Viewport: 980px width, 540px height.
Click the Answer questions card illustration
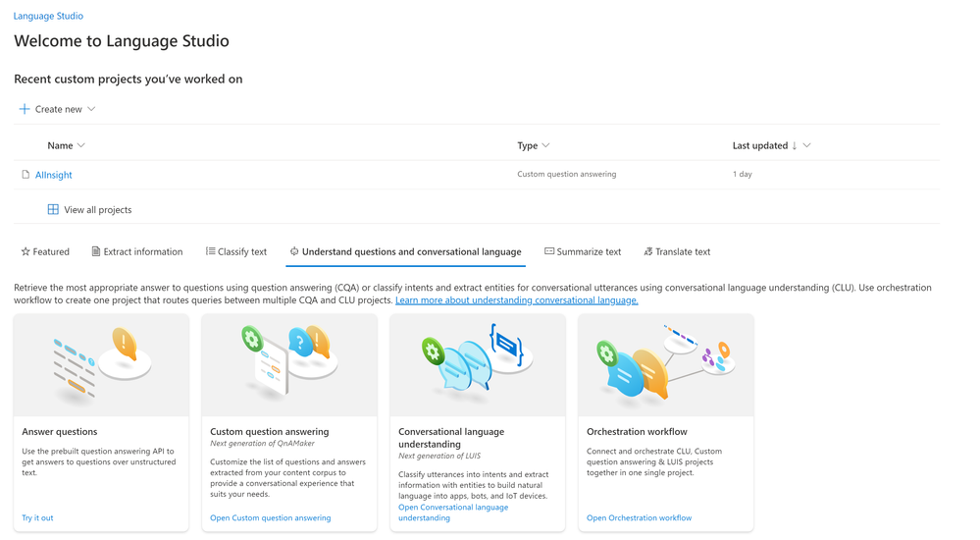[x=101, y=365]
